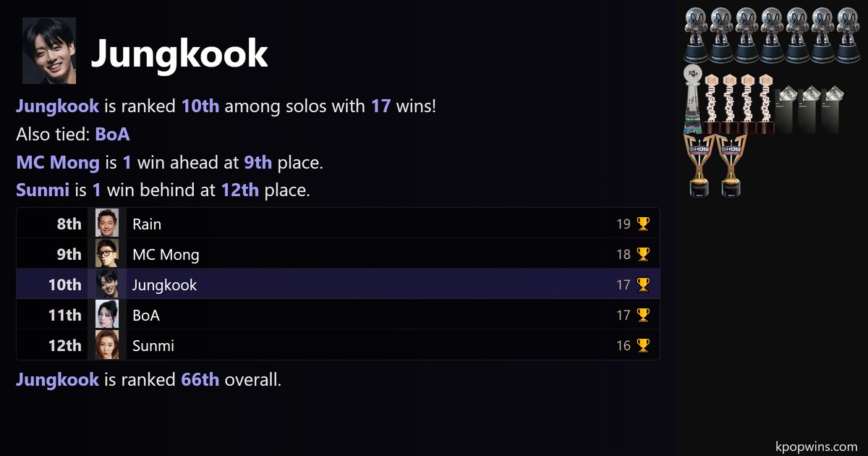Screen dimensions: 868x456
Task: Select the BoA name in the 11th place row
Action: tap(146, 316)
